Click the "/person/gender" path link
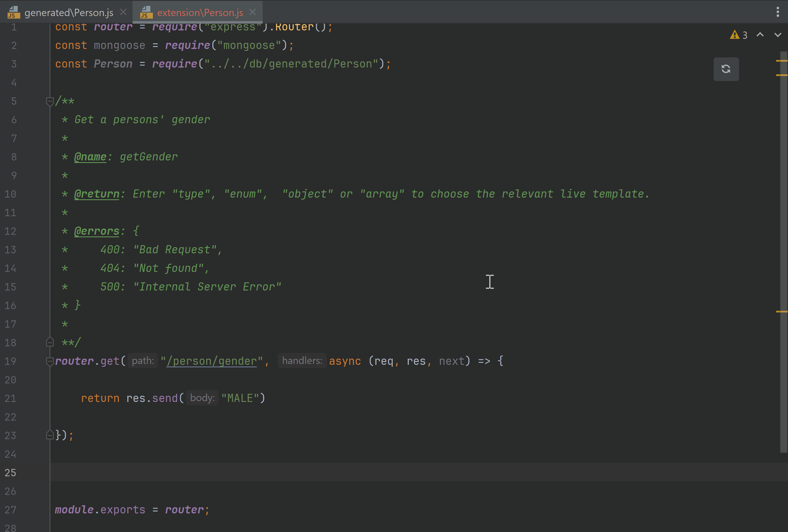 pyautogui.click(x=212, y=361)
